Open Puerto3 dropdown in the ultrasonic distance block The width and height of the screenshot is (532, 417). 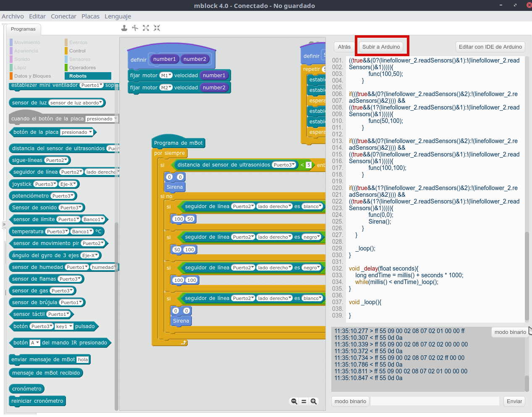click(284, 165)
